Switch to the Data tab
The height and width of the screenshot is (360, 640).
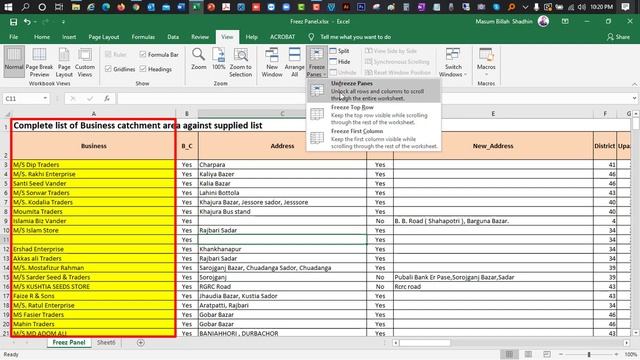(x=173, y=37)
